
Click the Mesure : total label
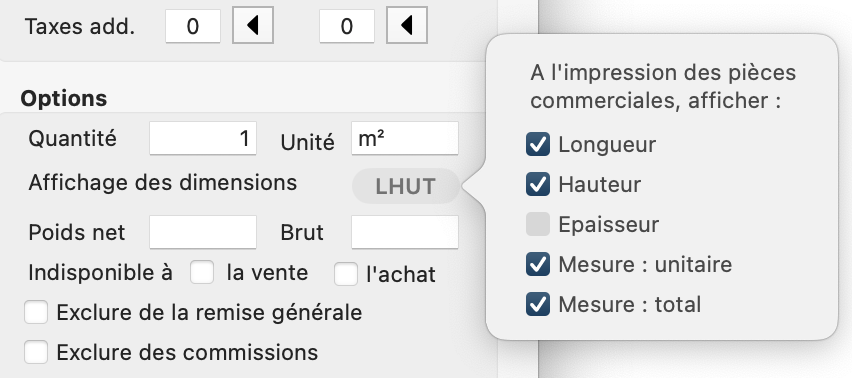pos(629,304)
